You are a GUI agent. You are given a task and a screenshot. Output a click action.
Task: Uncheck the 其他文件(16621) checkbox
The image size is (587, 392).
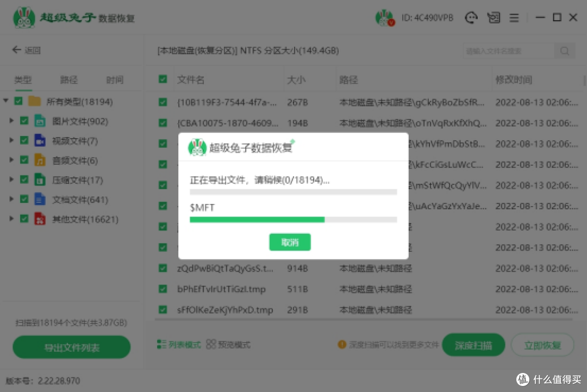(24, 219)
